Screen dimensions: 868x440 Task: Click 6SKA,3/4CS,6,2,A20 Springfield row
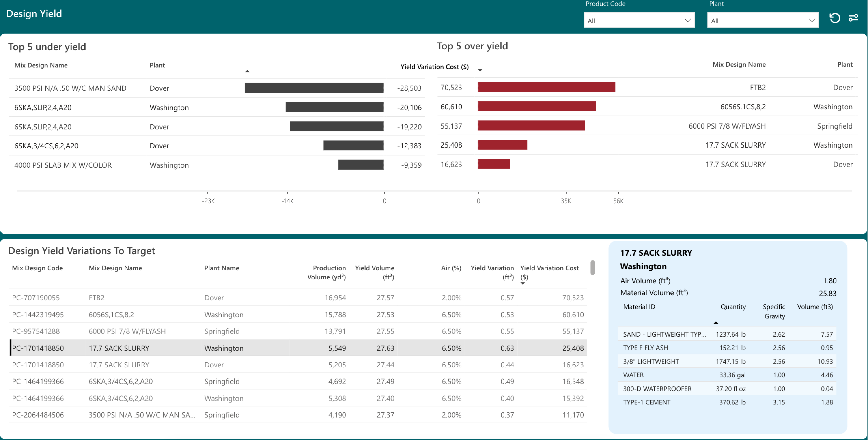pyautogui.click(x=298, y=381)
